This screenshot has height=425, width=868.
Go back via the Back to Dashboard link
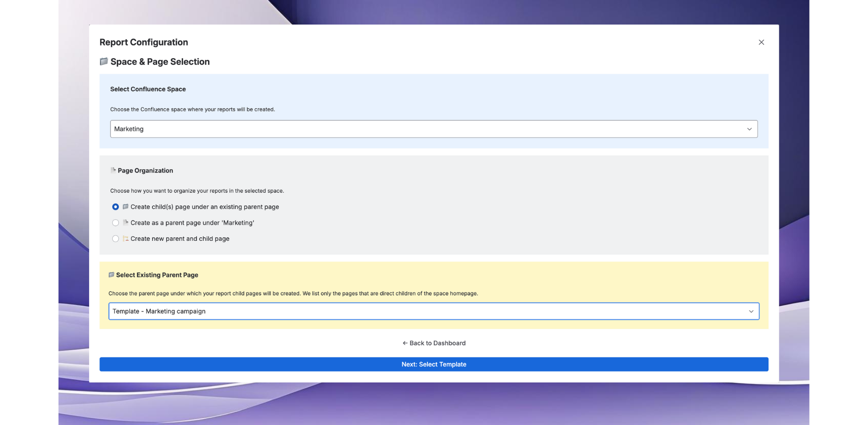click(x=437, y=343)
